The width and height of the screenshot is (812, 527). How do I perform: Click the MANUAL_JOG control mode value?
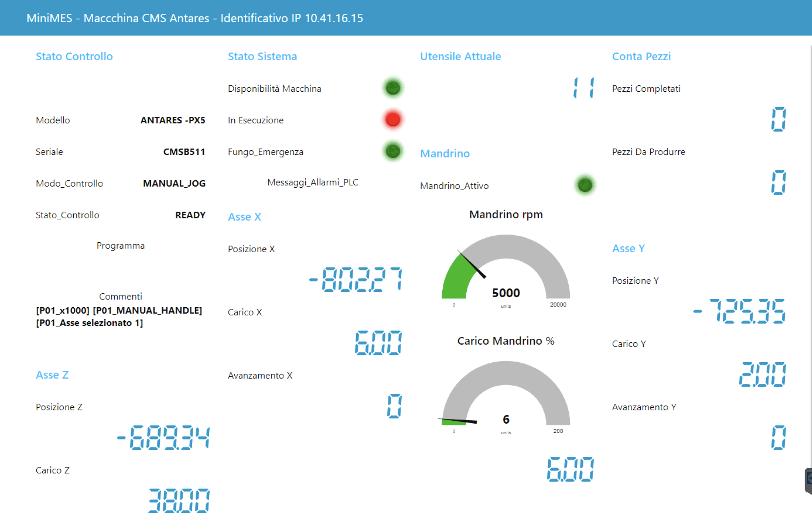click(174, 183)
